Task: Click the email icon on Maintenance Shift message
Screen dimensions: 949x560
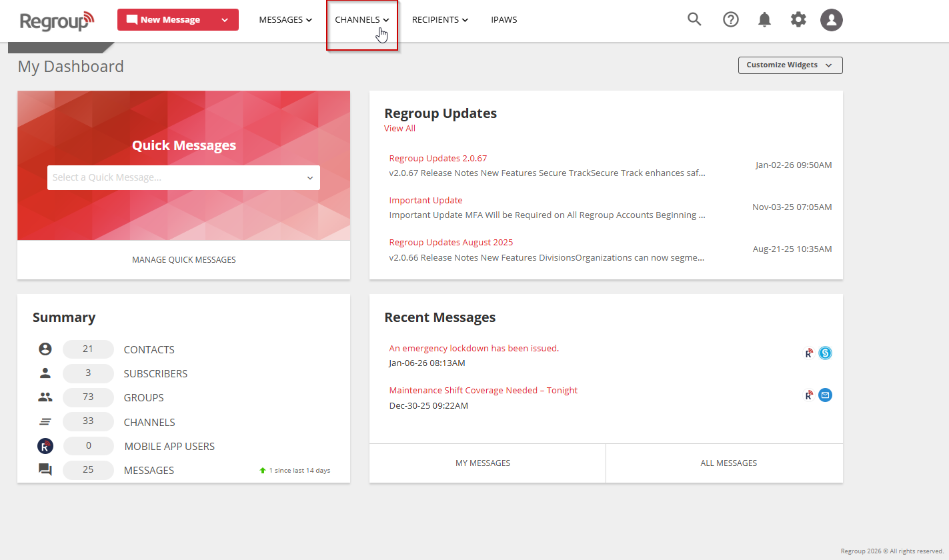Action: click(x=825, y=395)
